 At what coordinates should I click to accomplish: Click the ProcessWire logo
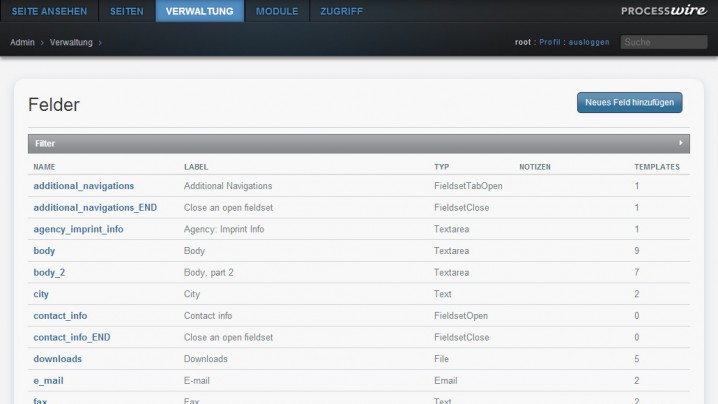click(x=663, y=11)
